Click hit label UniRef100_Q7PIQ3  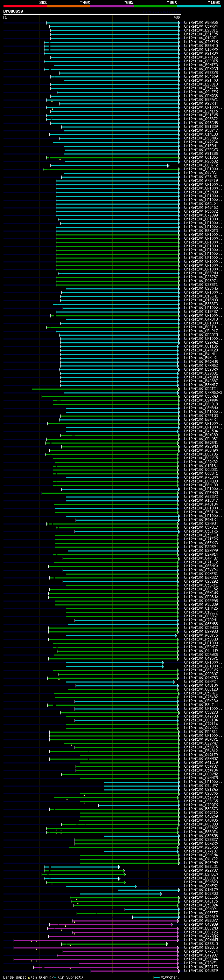click(x=201, y=416)
